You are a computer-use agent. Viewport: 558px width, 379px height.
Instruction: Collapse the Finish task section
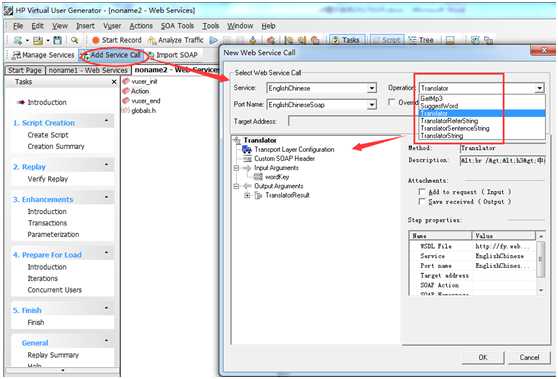[x=106, y=308]
